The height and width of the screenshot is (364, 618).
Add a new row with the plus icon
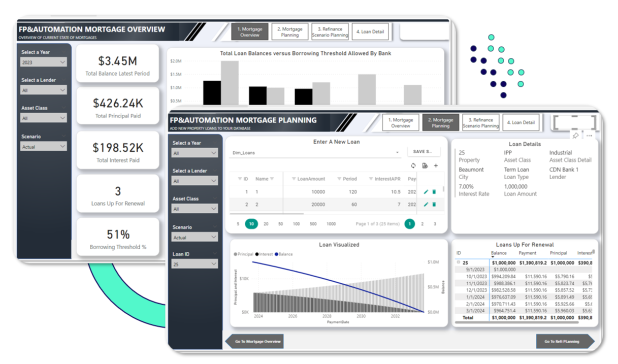436,166
